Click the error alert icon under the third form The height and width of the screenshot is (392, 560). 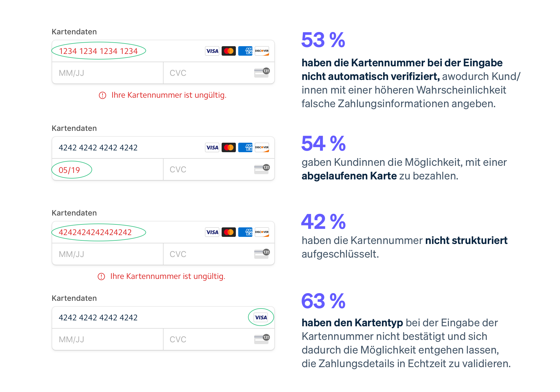pos(101,276)
